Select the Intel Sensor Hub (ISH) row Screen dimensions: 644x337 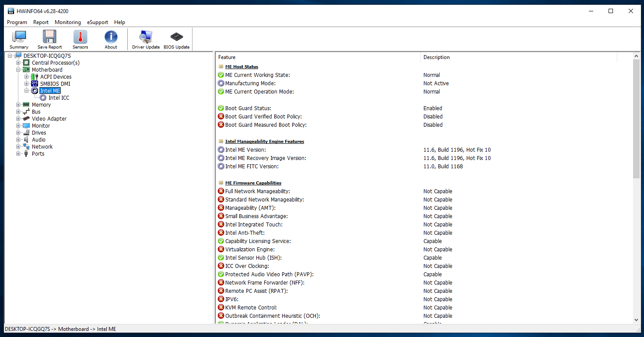pos(424,258)
